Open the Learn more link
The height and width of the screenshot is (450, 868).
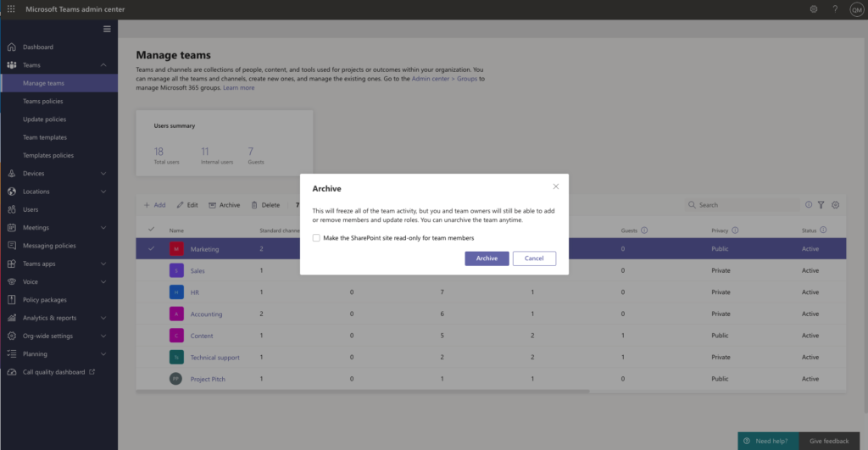click(x=238, y=87)
